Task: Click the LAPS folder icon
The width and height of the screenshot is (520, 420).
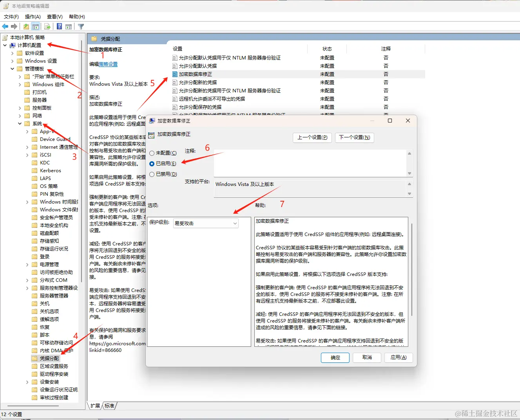Action: click(35, 178)
